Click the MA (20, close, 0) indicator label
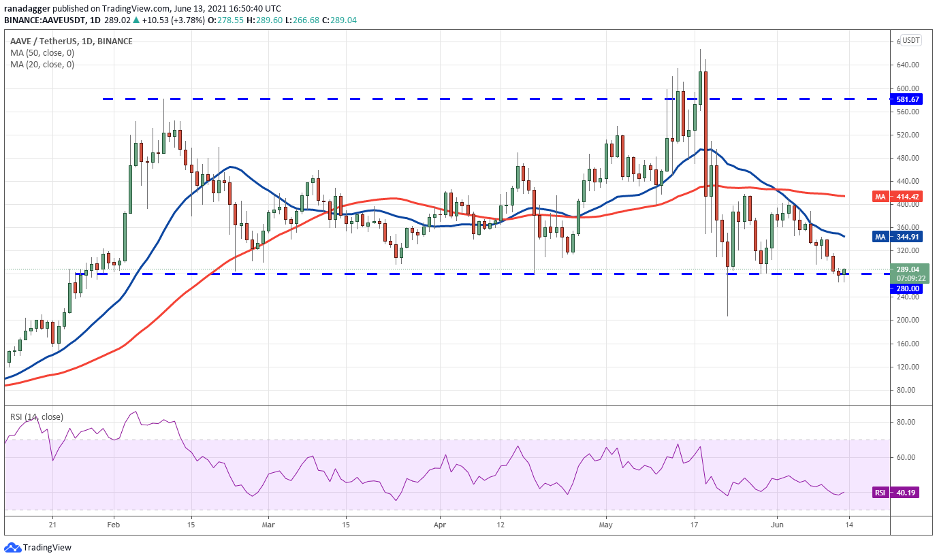 click(x=42, y=65)
